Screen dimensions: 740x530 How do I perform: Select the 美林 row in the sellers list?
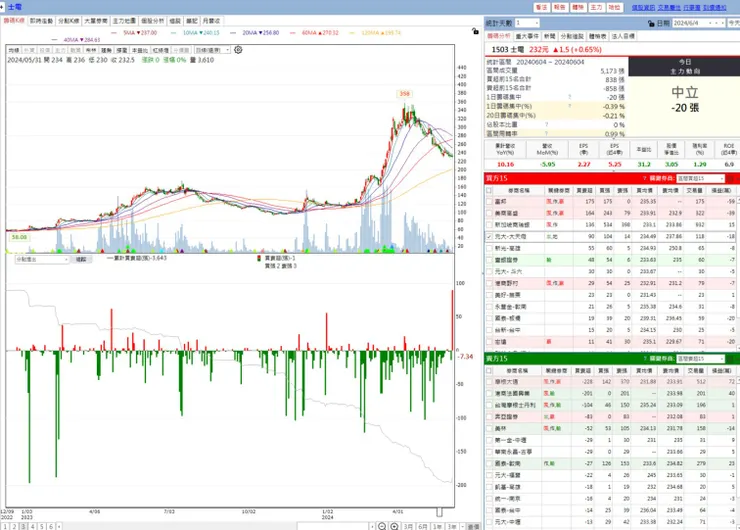click(611, 429)
